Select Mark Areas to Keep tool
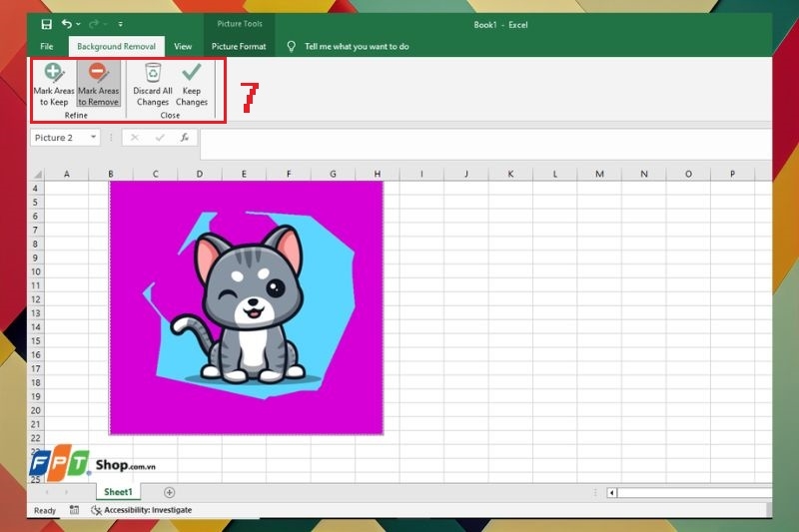 (x=54, y=85)
